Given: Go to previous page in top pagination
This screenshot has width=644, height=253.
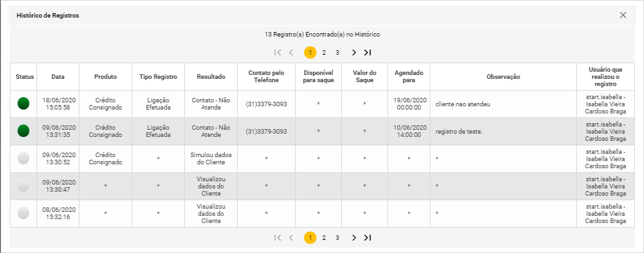Looking at the screenshot, I should coord(291,53).
